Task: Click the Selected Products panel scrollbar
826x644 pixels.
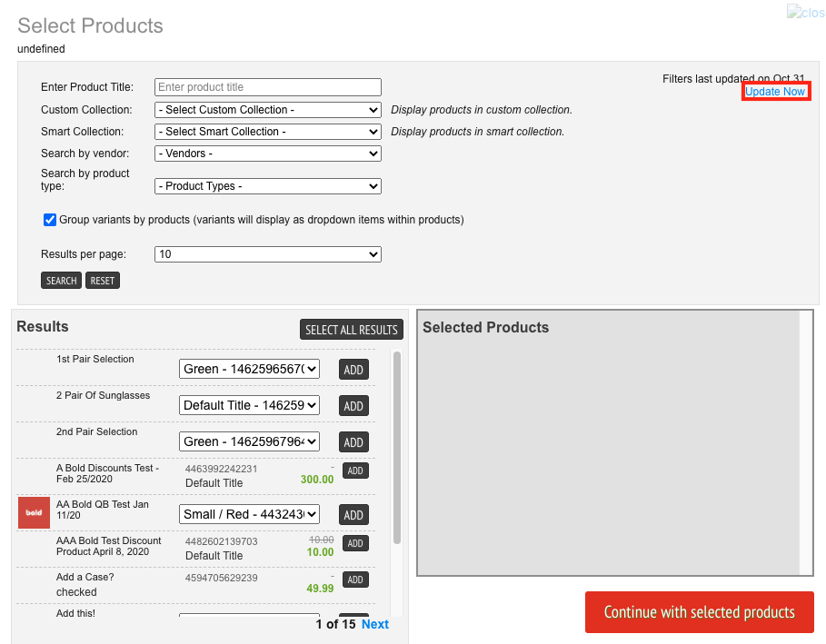Action: click(805, 443)
